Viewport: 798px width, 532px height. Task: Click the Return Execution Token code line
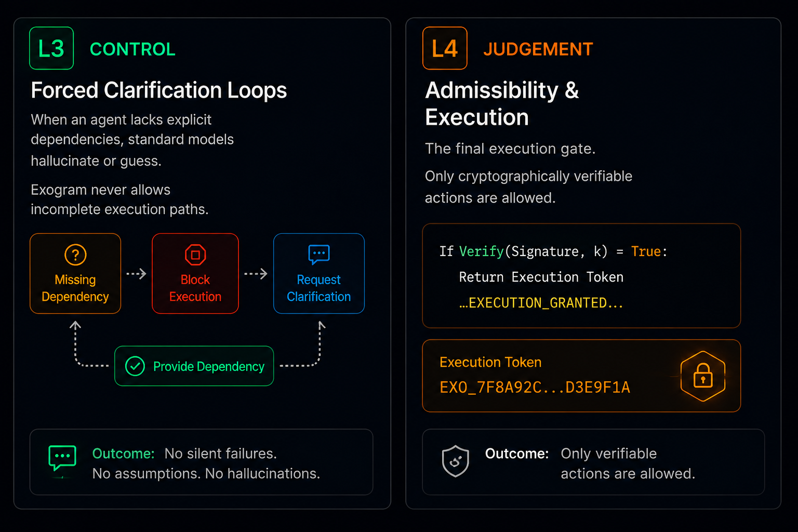pyautogui.click(x=541, y=277)
